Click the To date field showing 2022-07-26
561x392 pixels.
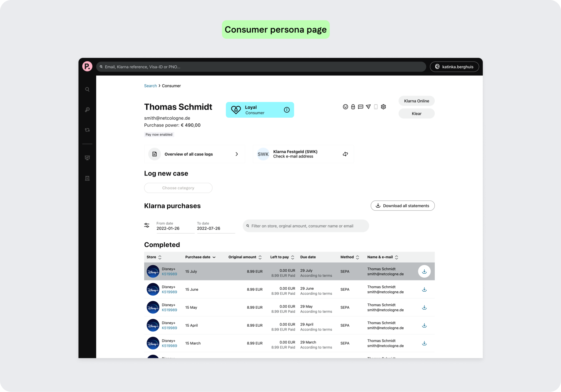click(216, 227)
